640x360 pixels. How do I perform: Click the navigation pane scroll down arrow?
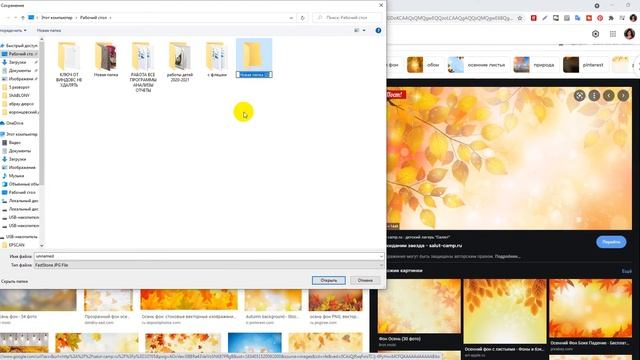(42, 246)
